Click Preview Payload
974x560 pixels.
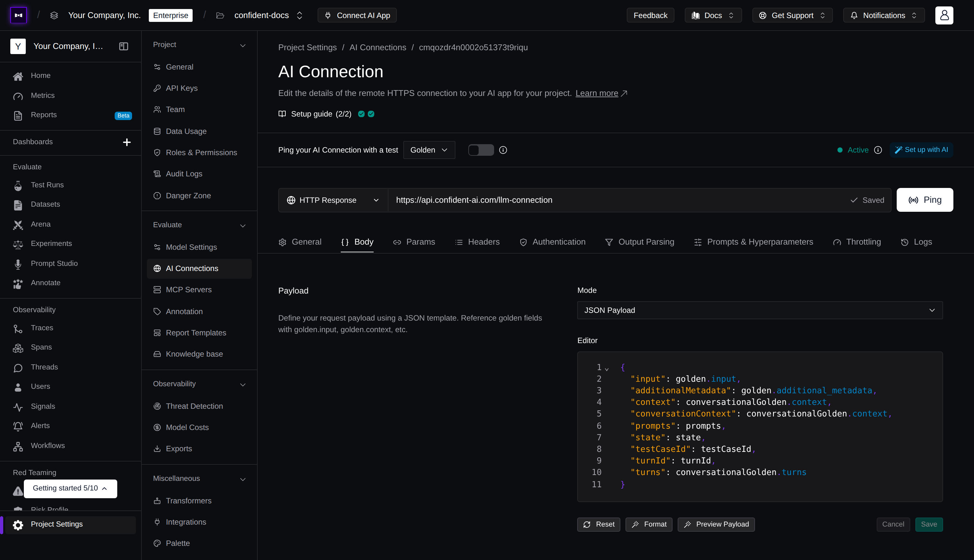[716, 525]
